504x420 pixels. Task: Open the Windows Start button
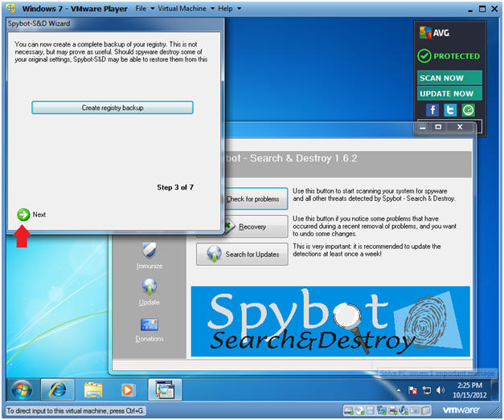[x=22, y=390]
